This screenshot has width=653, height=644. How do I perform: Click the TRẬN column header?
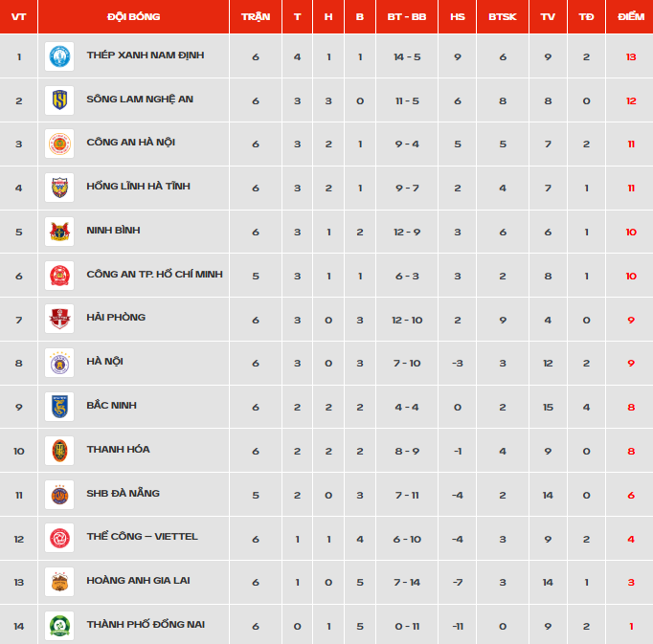click(256, 16)
